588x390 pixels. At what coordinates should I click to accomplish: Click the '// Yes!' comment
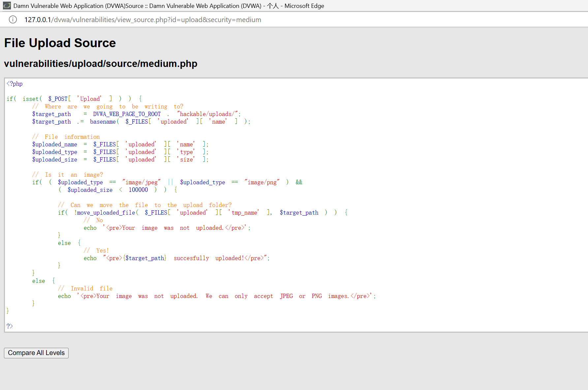click(x=96, y=251)
